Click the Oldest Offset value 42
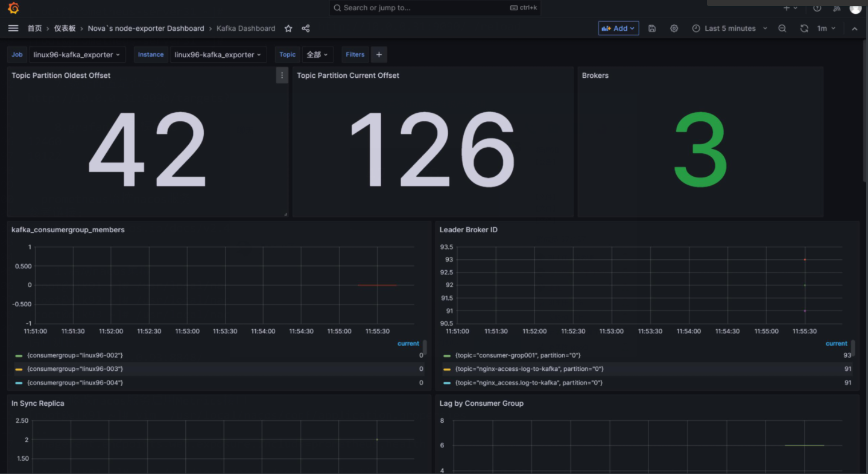868x474 pixels. 147,149
